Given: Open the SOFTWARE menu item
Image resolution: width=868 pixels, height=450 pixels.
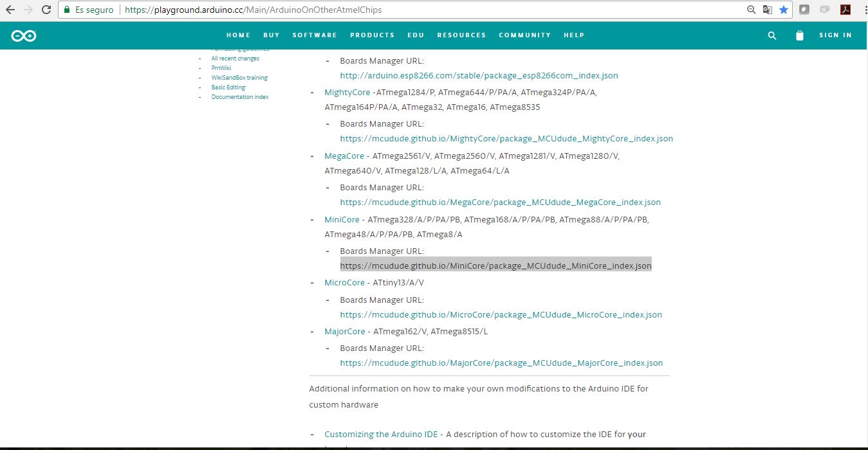Looking at the screenshot, I should pos(315,35).
